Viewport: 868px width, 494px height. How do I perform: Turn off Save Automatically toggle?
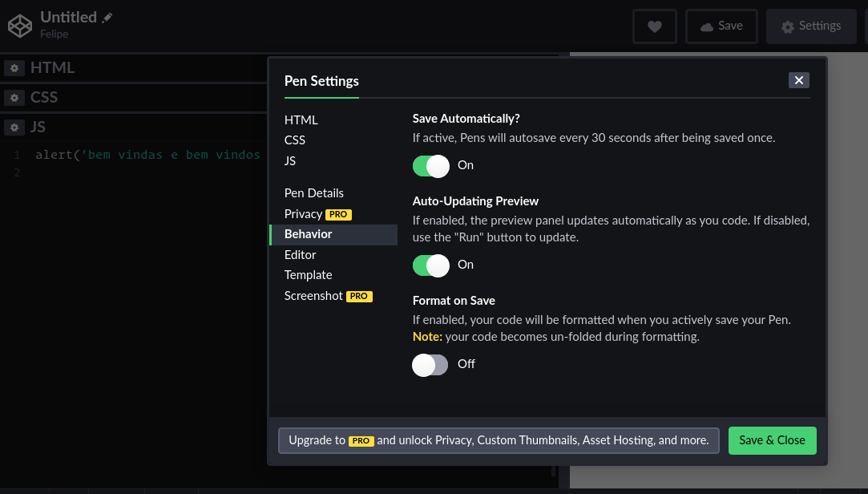pyautogui.click(x=430, y=165)
